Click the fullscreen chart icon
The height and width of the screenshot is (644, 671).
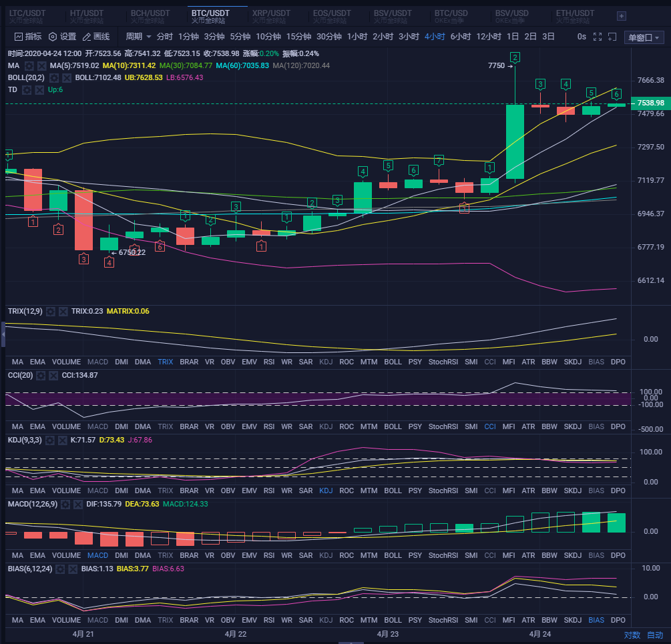[x=598, y=37]
